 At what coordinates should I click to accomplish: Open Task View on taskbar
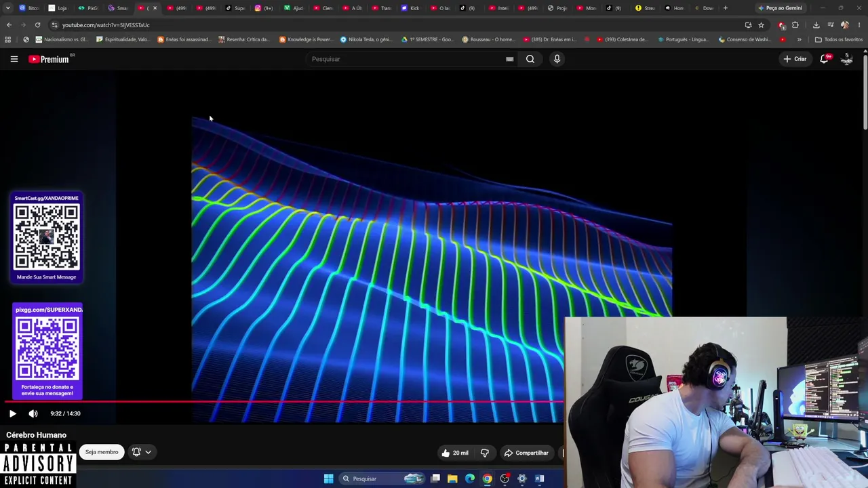(x=435, y=479)
